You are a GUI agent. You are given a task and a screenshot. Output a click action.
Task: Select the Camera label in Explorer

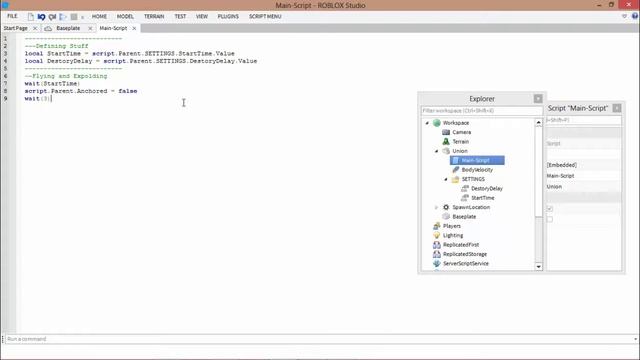(462, 132)
